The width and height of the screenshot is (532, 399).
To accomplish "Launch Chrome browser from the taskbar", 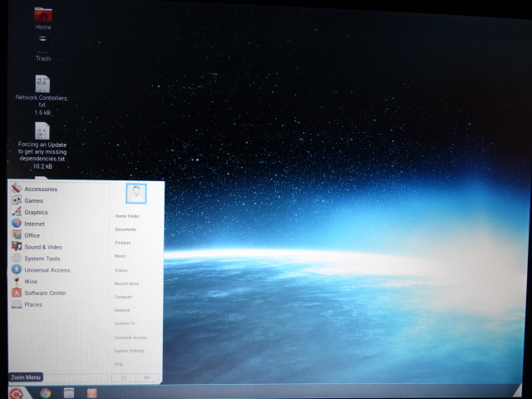I will [45, 392].
